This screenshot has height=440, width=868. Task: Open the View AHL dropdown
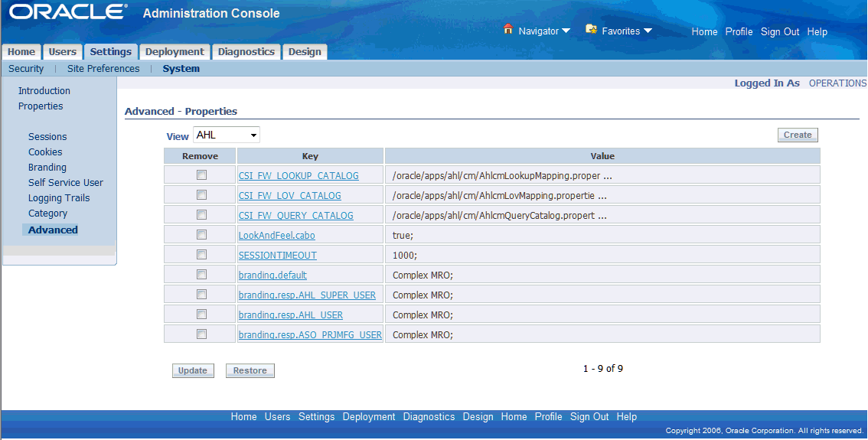[227, 135]
